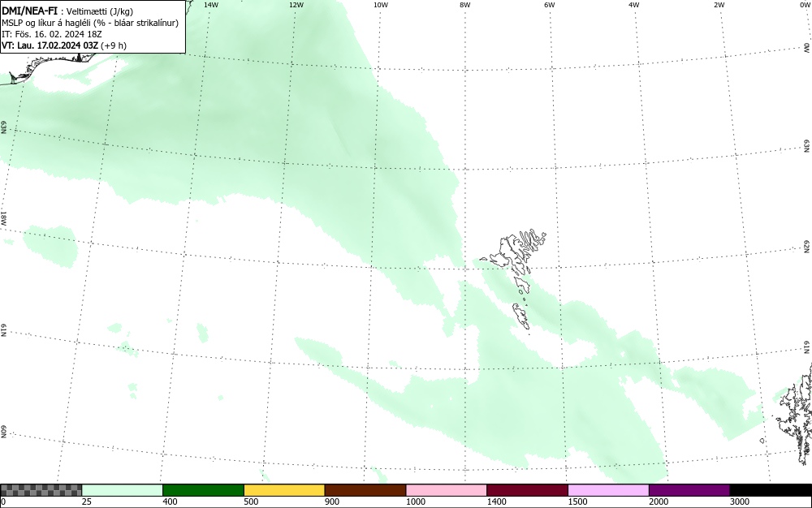Click the yellow 500–900 legend swatch
812x508 pixels.
[284, 490]
